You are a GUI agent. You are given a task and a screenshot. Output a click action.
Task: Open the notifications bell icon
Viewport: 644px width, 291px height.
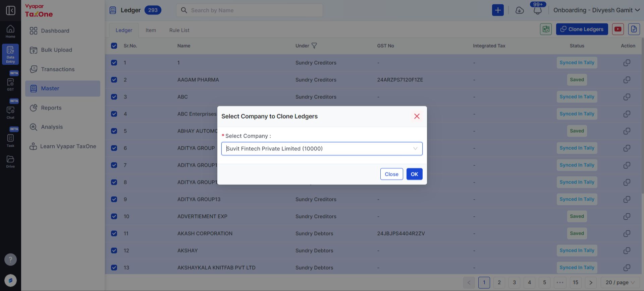537,10
